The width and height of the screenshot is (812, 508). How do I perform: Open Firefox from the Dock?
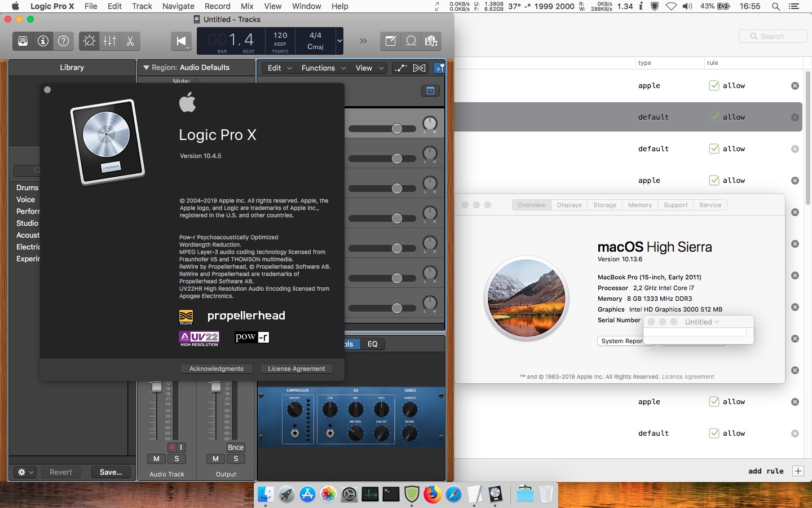433,494
